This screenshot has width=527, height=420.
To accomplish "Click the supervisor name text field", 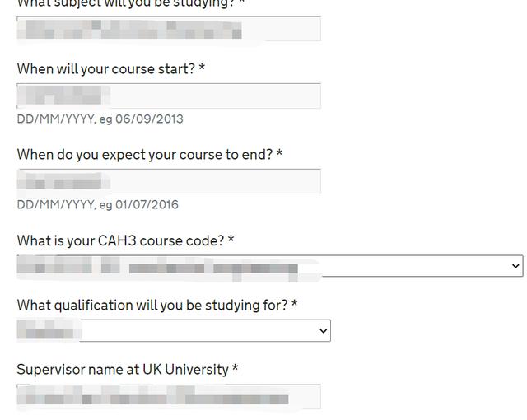I will tap(168, 397).
